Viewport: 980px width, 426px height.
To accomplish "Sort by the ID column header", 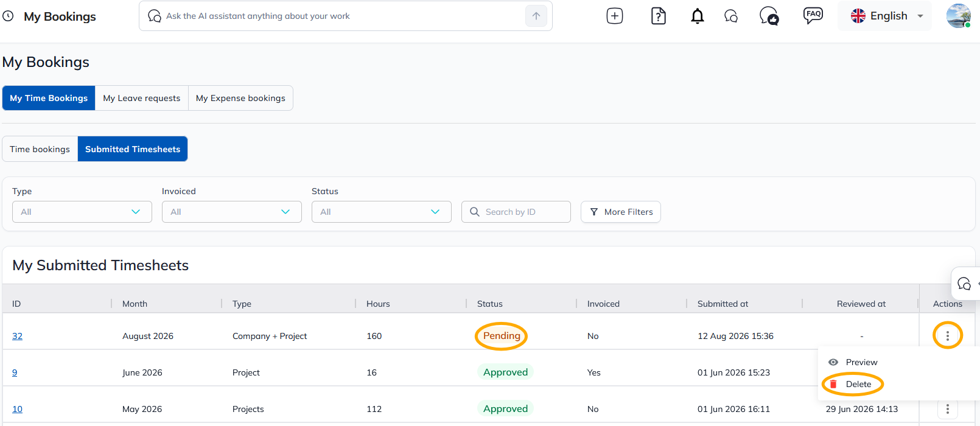I will click(16, 304).
